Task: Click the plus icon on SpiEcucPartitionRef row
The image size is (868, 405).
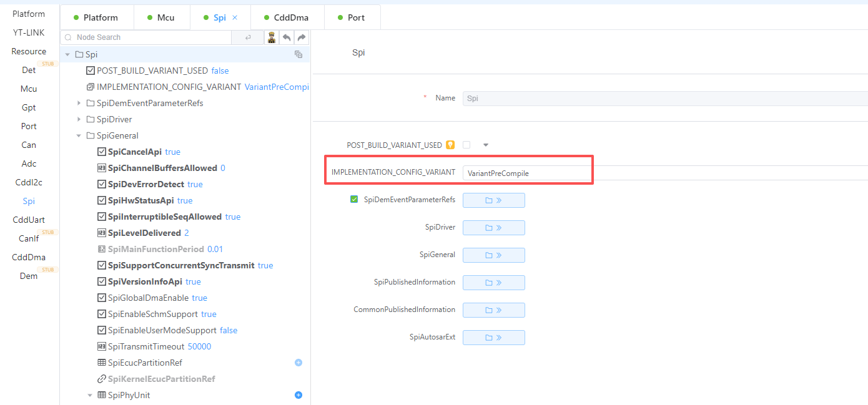Action: click(298, 363)
